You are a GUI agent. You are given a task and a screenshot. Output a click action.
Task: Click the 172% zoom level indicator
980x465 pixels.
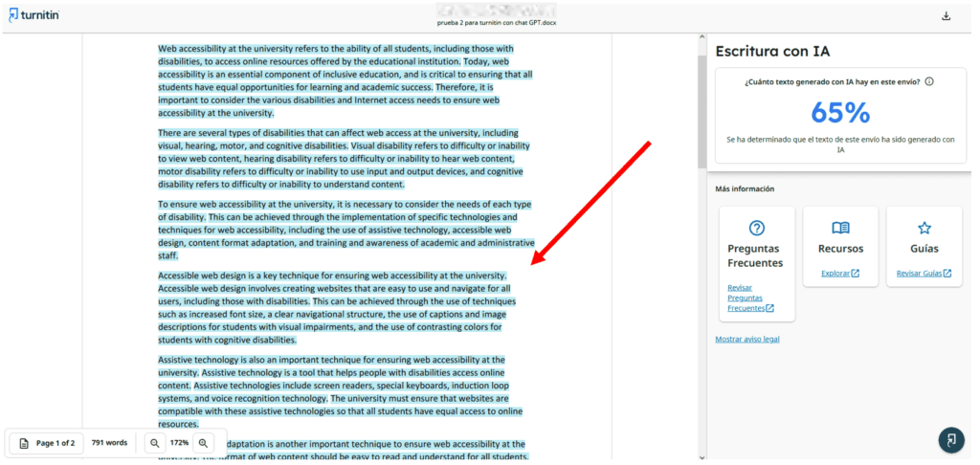[179, 443]
